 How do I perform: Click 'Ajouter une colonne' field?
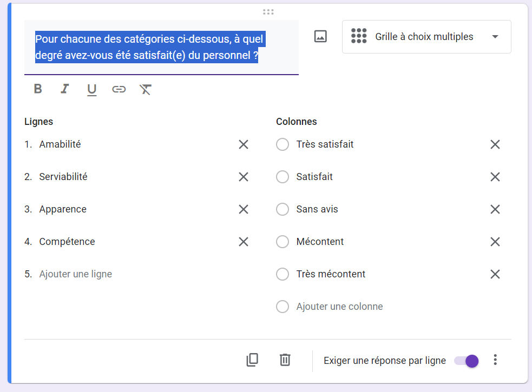click(x=339, y=307)
